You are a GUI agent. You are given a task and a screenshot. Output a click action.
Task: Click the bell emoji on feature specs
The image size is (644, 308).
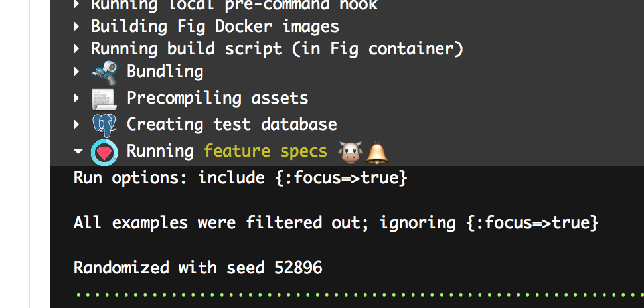pos(376,152)
